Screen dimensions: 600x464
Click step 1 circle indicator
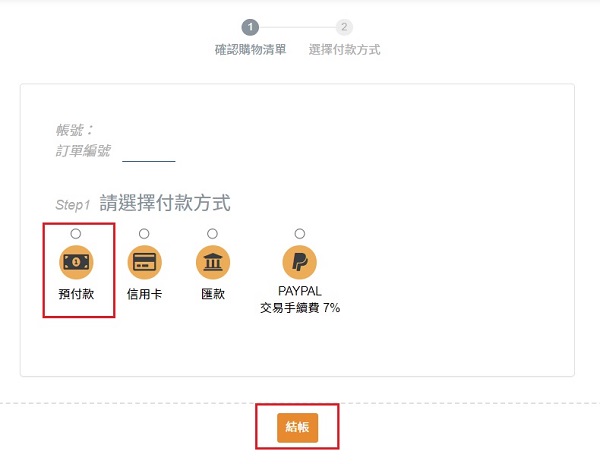[x=250, y=27]
